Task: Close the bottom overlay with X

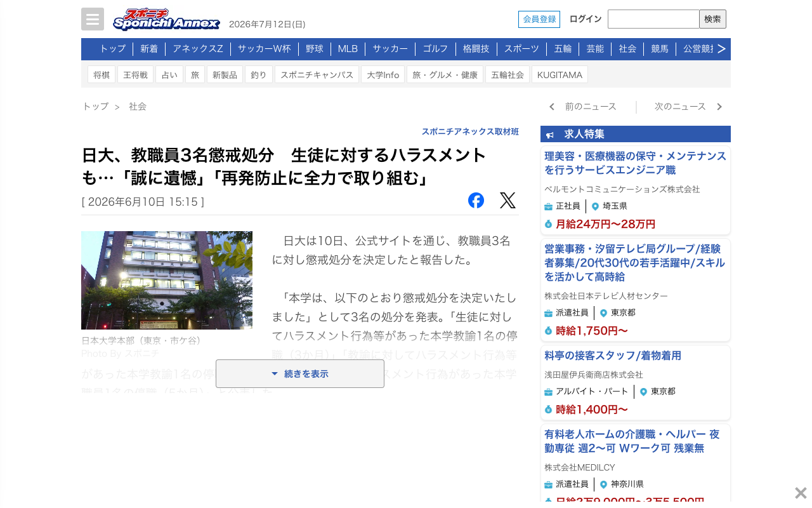Action: pyautogui.click(x=801, y=493)
